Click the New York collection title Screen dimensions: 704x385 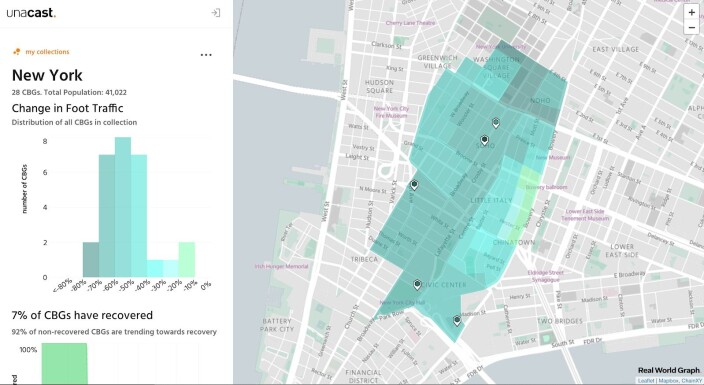pyautogui.click(x=47, y=75)
